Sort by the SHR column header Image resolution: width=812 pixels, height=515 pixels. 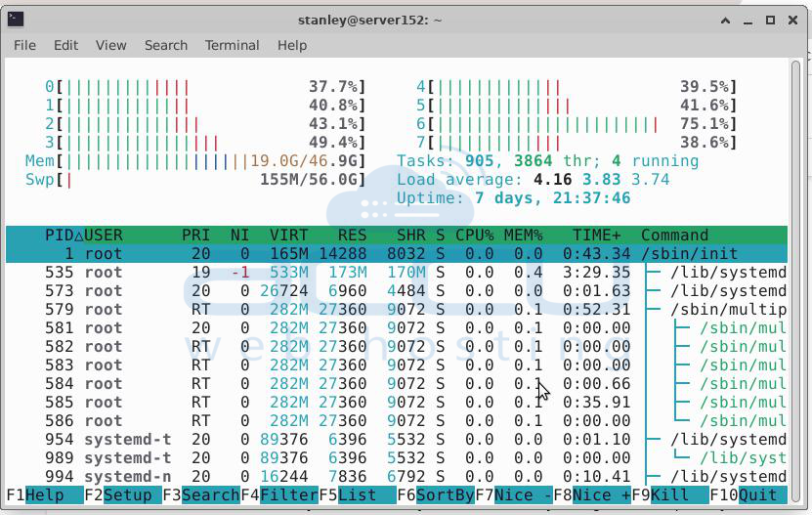click(411, 236)
